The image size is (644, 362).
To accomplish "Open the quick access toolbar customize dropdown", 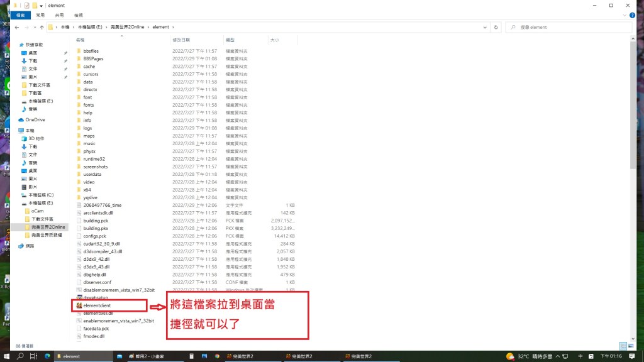I will point(42,5).
